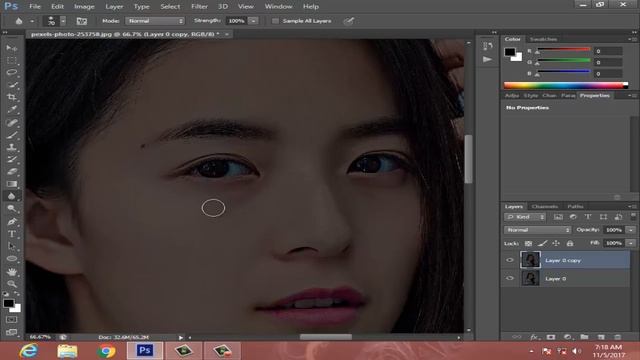Switch to the Properties tab
Viewport: 640px width, 360px height.
pyautogui.click(x=595, y=96)
